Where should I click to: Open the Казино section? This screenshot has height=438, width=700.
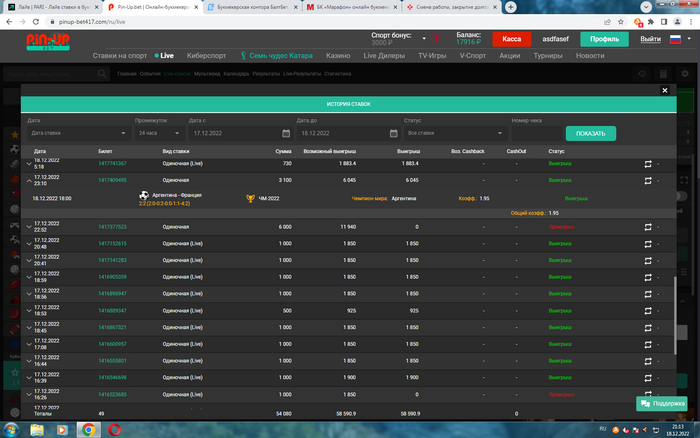338,56
